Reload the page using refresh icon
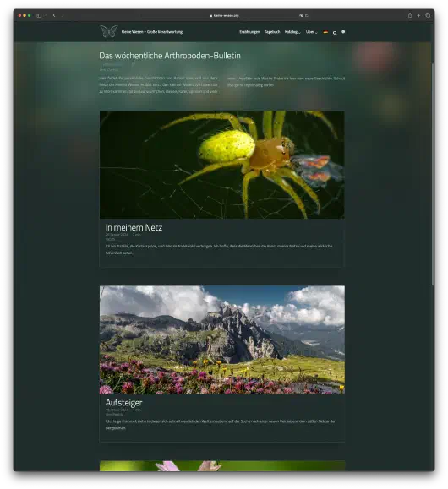The height and width of the screenshot is (489, 448). coord(307,15)
